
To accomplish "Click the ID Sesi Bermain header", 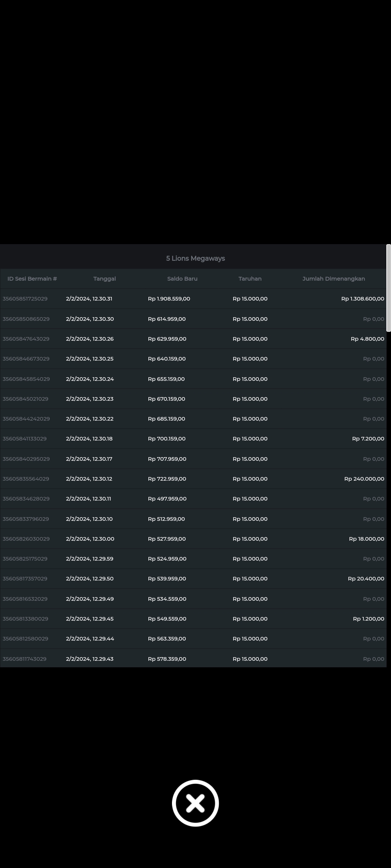I will (32, 279).
